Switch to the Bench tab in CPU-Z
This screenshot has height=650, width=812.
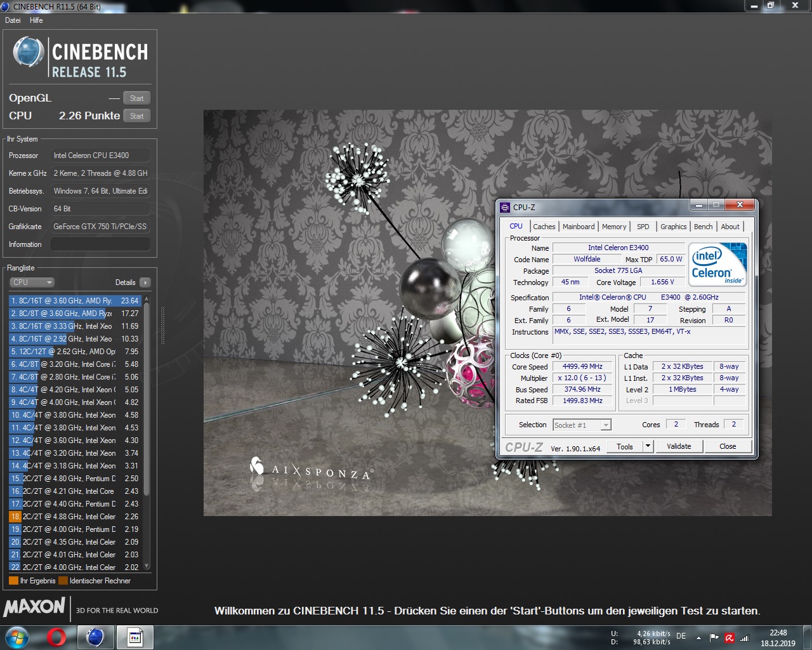[x=704, y=227]
